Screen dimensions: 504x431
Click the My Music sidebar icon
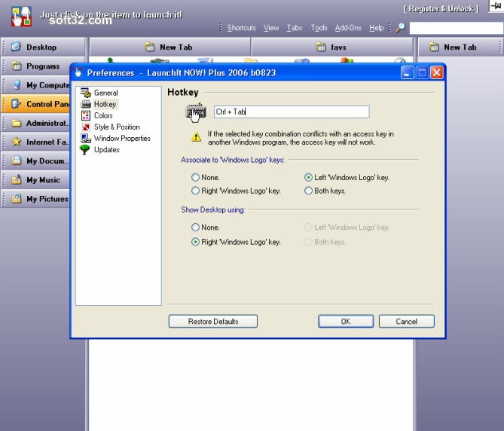[16, 179]
